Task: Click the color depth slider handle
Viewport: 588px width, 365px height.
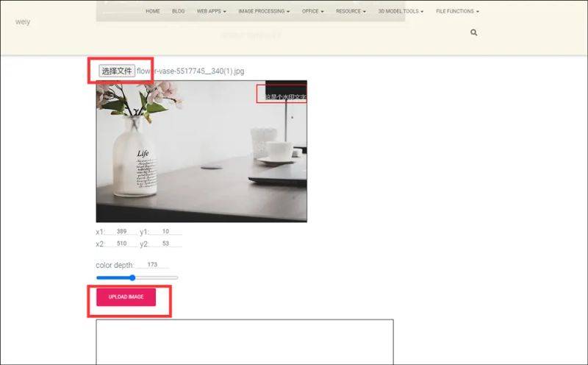Action: pyautogui.click(x=132, y=277)
